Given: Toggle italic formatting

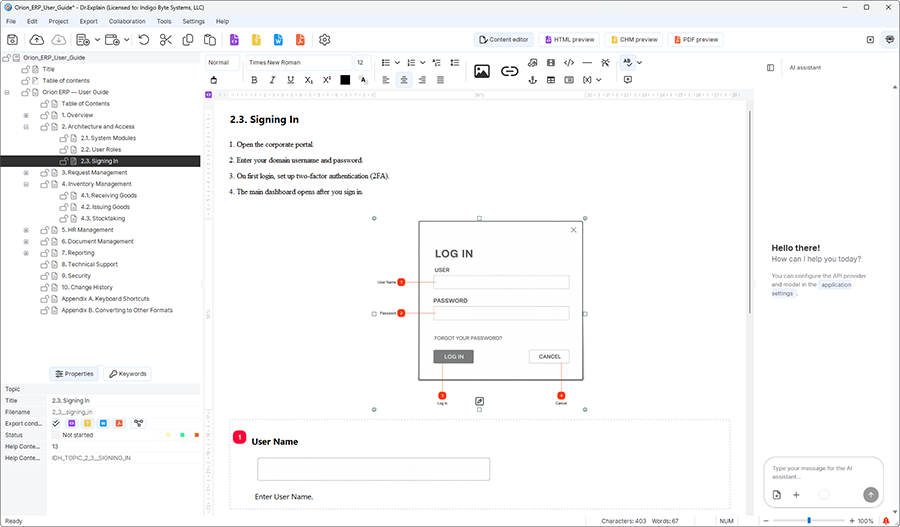Looking at the screenshot, I should 273,80.
